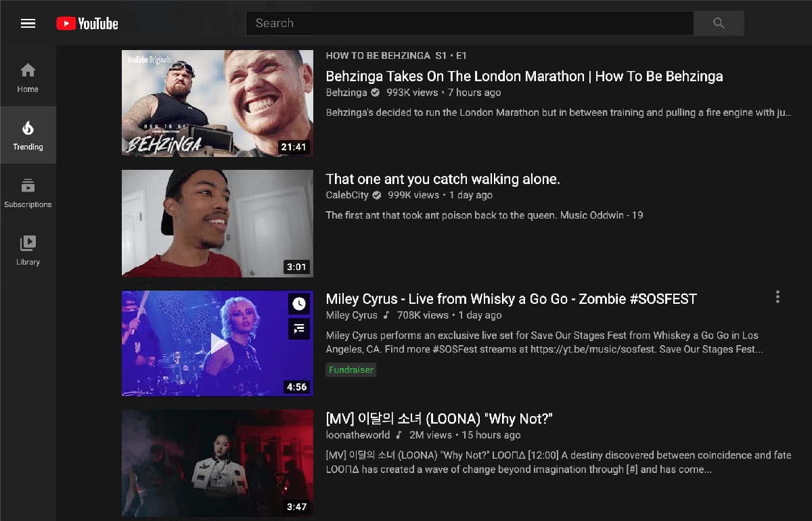
Task: Play the LOONA 'Why Not?' thumbnail
Action: pyautogui.click(x=217, y=463)
